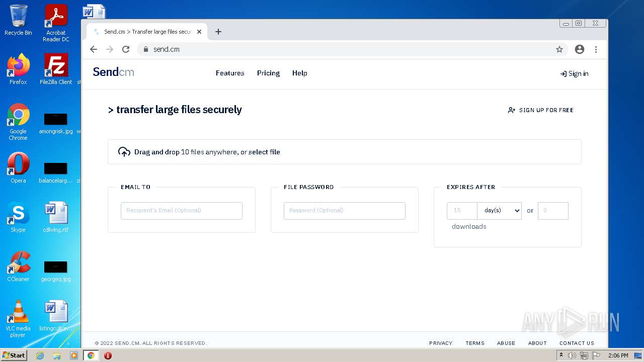Viewport: 644px width, 362px height.
Task: Open the Chrome profile avatar menu
Action: (x=580, y=49)
